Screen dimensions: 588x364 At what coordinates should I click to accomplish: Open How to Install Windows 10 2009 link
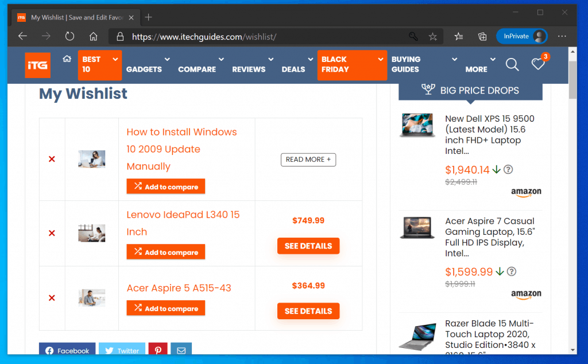[181, 149]
